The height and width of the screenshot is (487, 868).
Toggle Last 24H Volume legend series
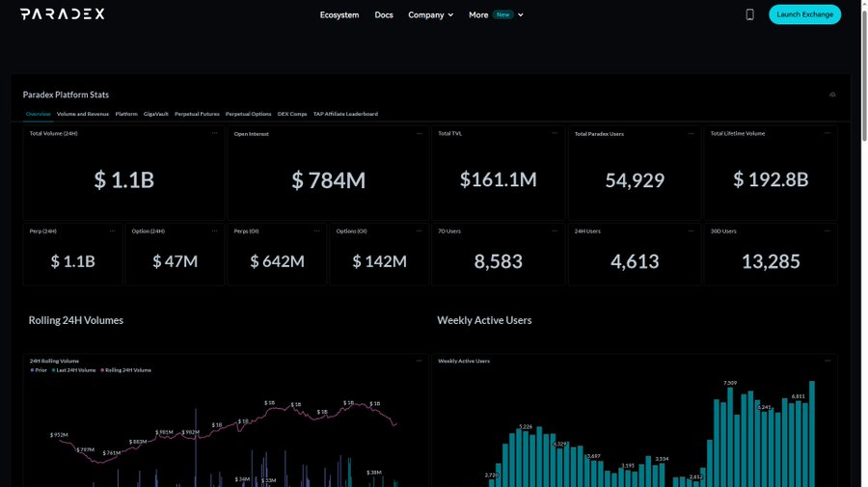pos(73,370)
